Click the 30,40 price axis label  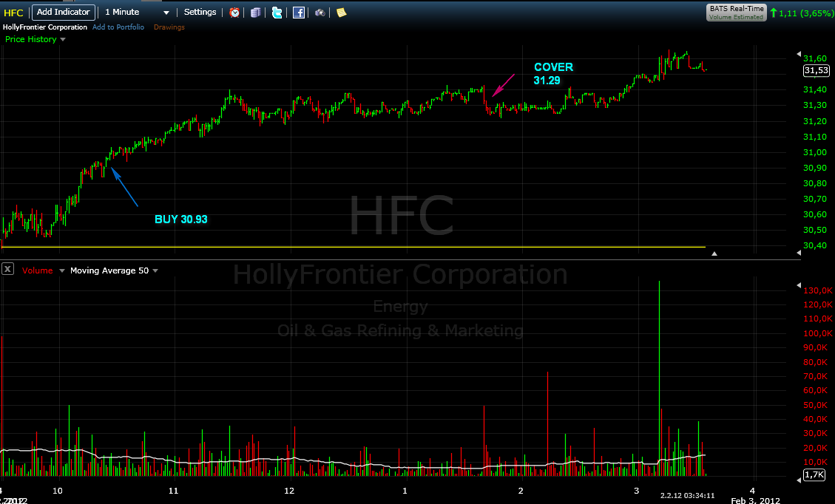point(815,245)
